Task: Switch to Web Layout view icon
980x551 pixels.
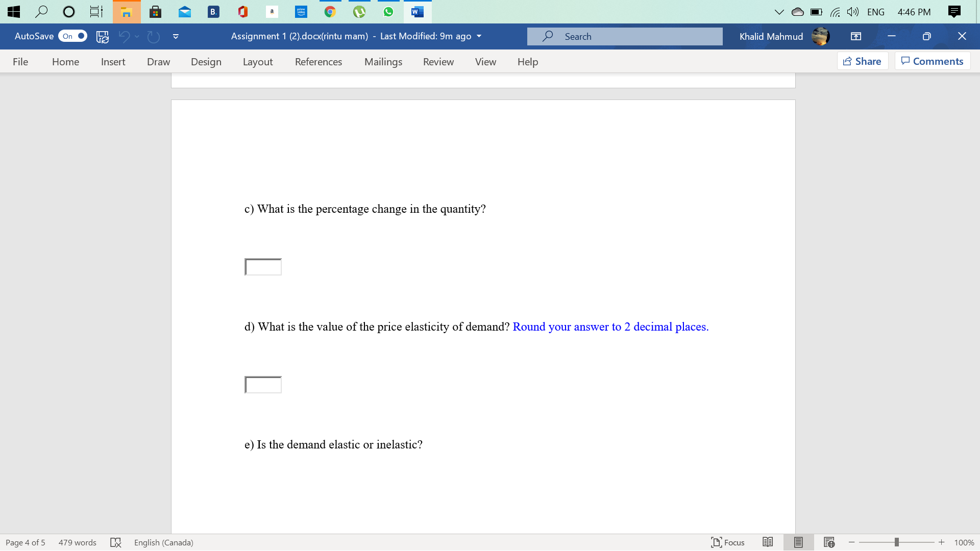Action: coord(829,542)
